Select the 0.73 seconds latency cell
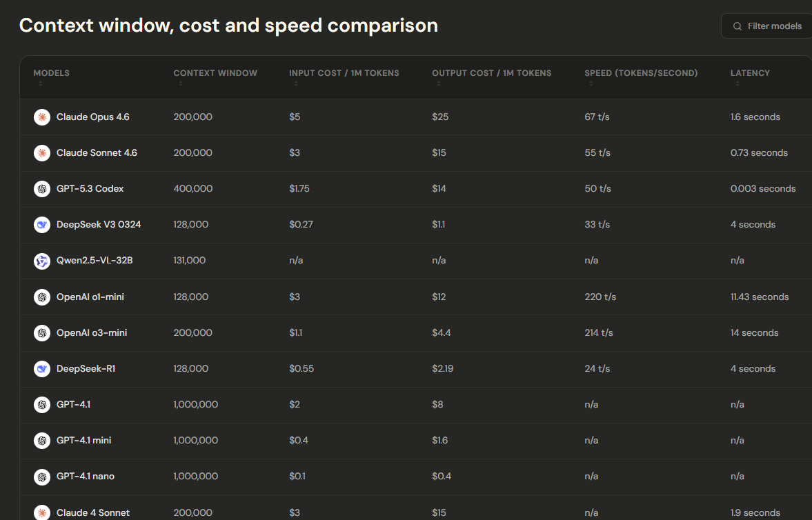The width and height of the screenshot is (812, 520). pyautogui.click(x=759, y=153)
